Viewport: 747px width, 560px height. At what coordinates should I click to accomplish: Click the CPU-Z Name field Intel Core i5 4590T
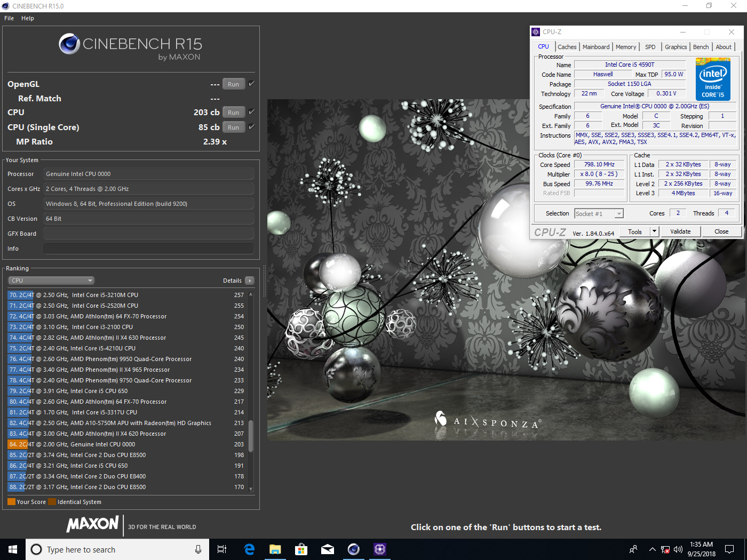click(630, 65)
